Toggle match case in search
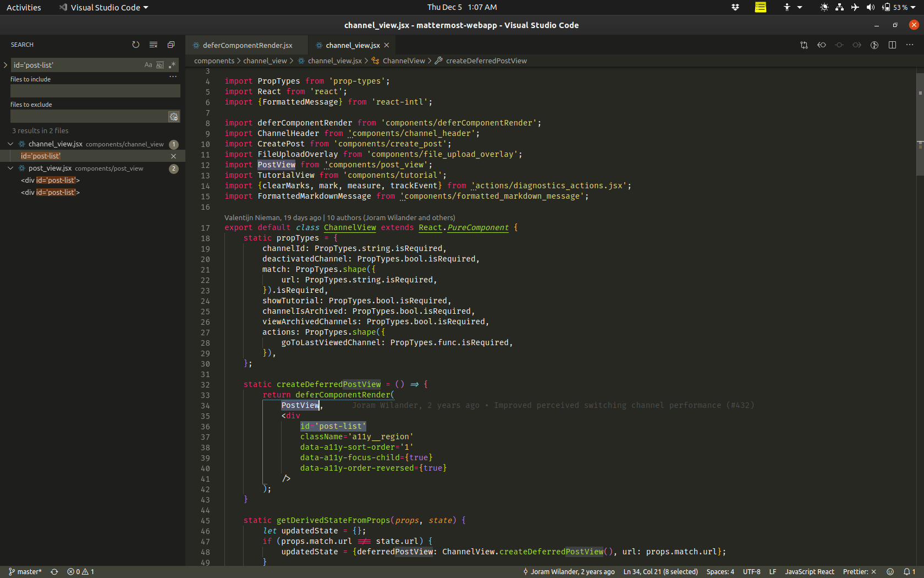This screenshot has height=578, width=924. tap(148, 65)
